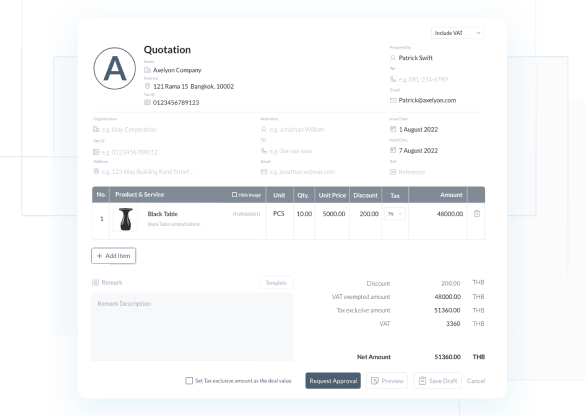Save the quotation as draft
The width and height of the screenshot is (585, 416).
pos(437,381)
